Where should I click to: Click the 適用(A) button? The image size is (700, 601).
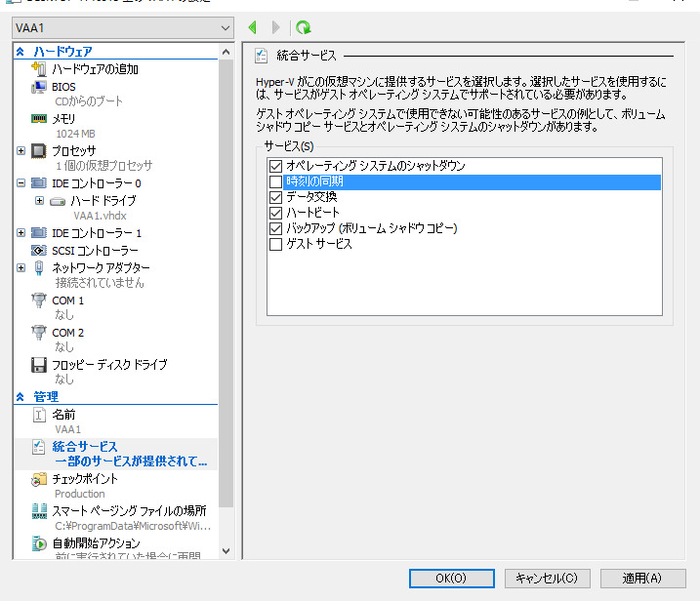642,579
